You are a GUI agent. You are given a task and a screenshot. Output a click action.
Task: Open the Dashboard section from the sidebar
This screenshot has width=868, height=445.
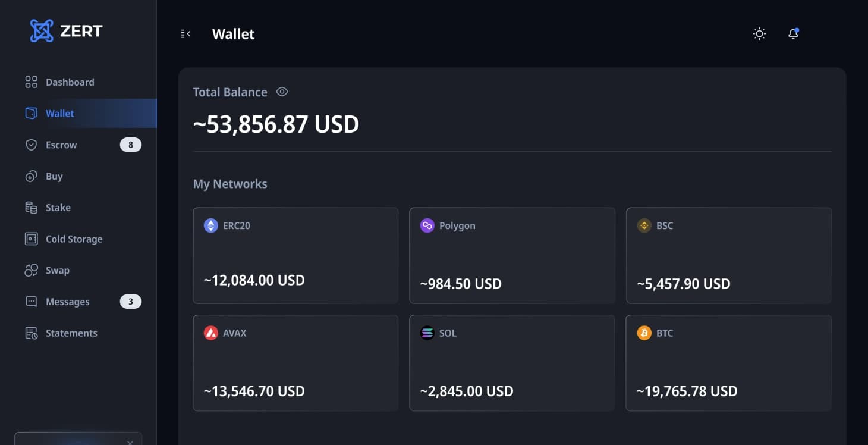[70, 82]
